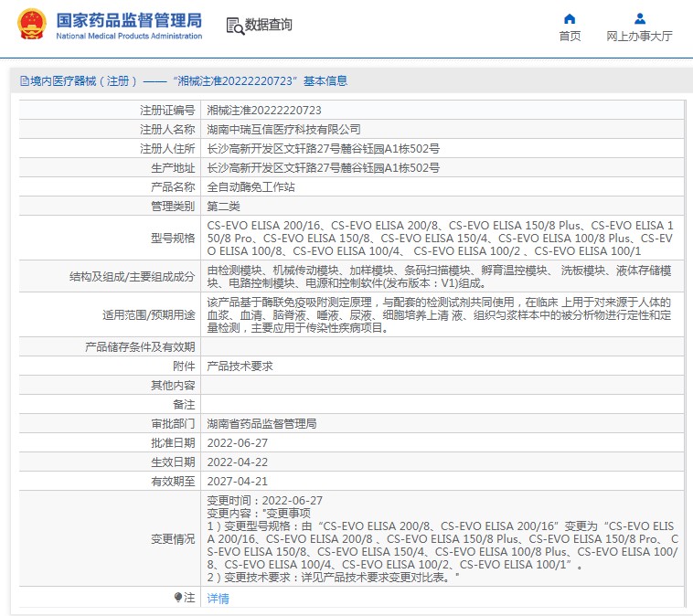The height and width of the screenshot is (616, 693).
Task: Click the 生效日期 label
Action: [x=173, y=462]
